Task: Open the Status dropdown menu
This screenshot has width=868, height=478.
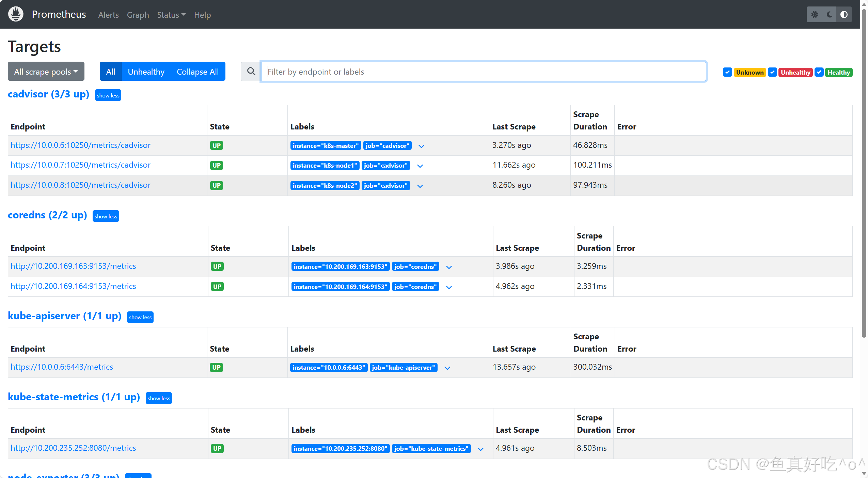Action: click(x=171, y=15)
